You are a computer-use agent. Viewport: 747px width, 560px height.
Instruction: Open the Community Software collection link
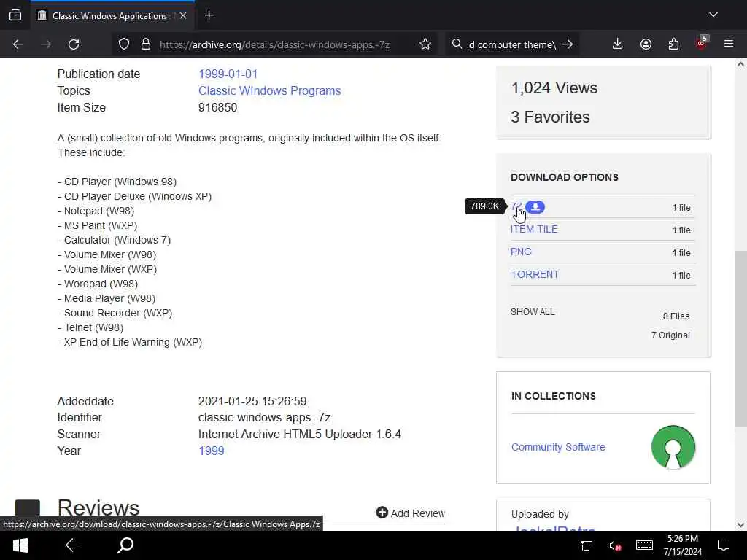click(x=558, y=447)
